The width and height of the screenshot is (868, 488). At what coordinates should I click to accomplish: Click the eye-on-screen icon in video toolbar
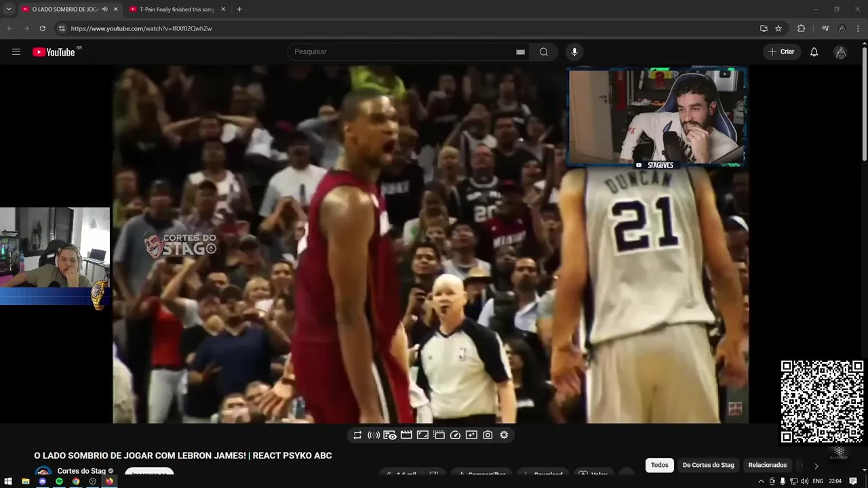(390, 435)
